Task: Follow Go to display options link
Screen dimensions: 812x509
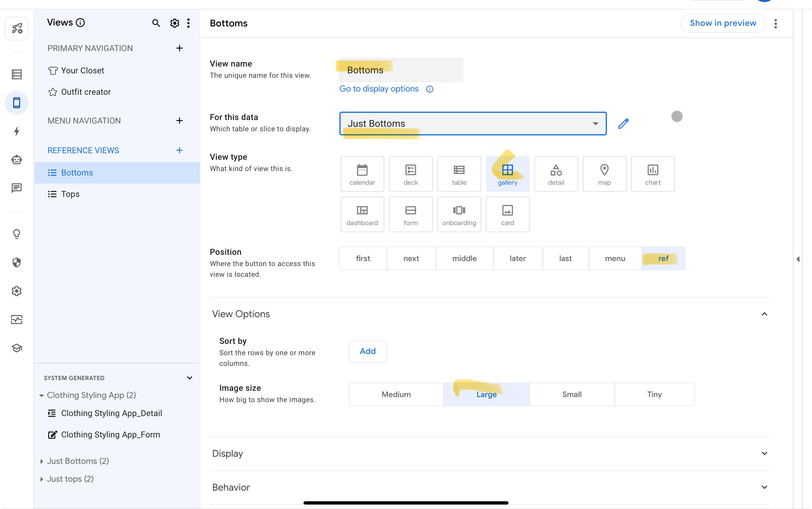Action: pos(379,89)
